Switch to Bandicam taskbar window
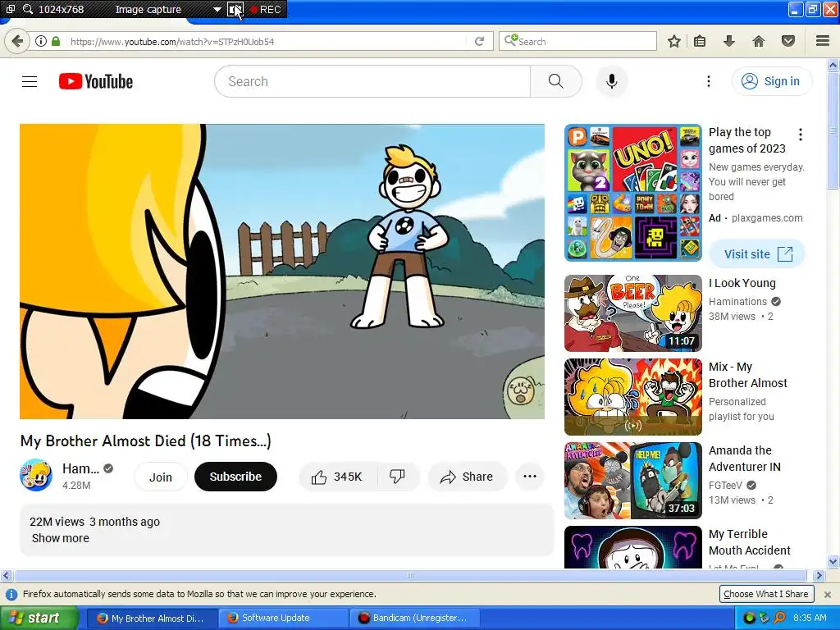This screenshot has width=840, height=630. point(414,618)
